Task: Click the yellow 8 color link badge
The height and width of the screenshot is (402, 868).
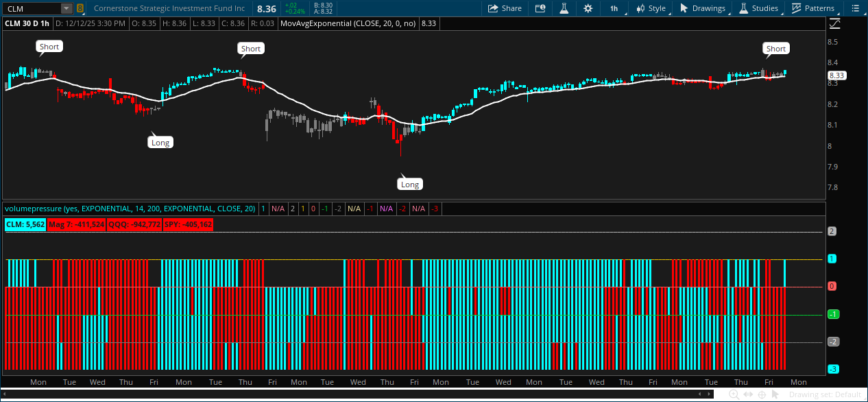Action: coord(80,8)
